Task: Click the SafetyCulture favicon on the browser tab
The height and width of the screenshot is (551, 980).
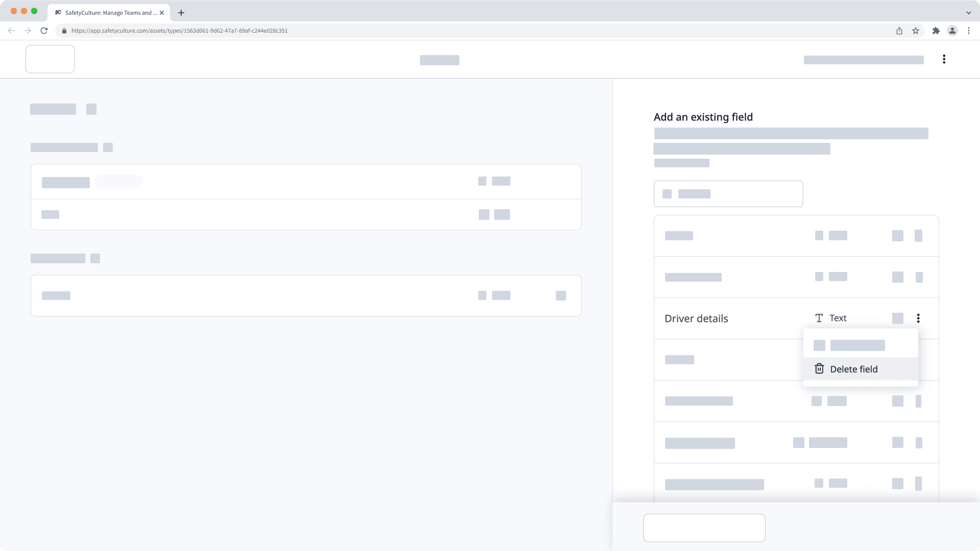Action: click(x=57, y=12)
